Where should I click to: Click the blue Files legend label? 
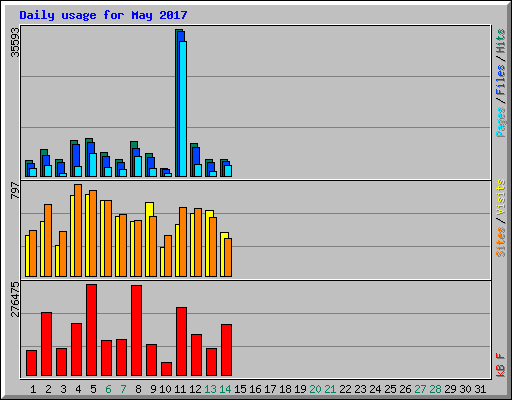[501, 80]
